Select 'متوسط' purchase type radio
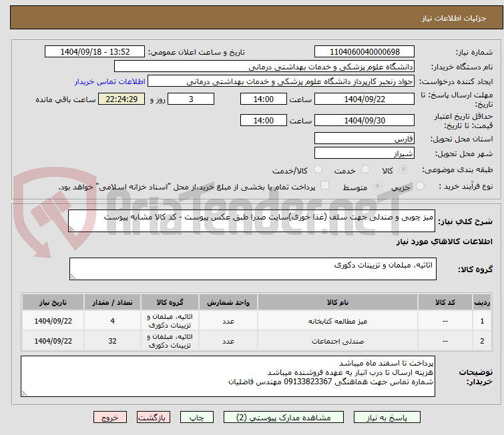 [377, 186]
